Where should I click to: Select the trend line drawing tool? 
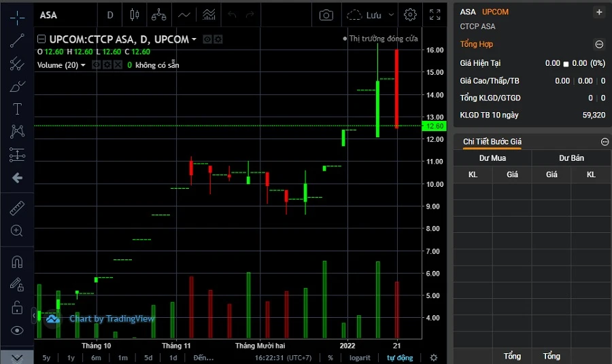17,40
